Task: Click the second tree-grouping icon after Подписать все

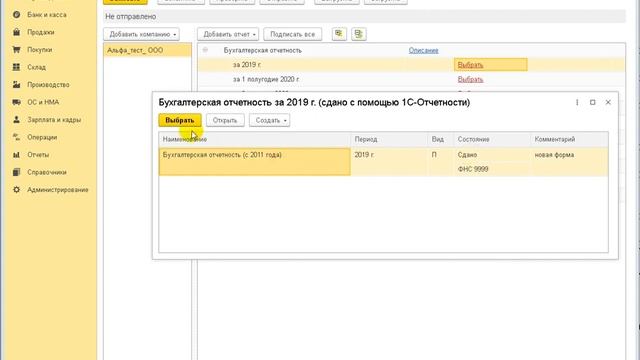Action: [359, 34]
